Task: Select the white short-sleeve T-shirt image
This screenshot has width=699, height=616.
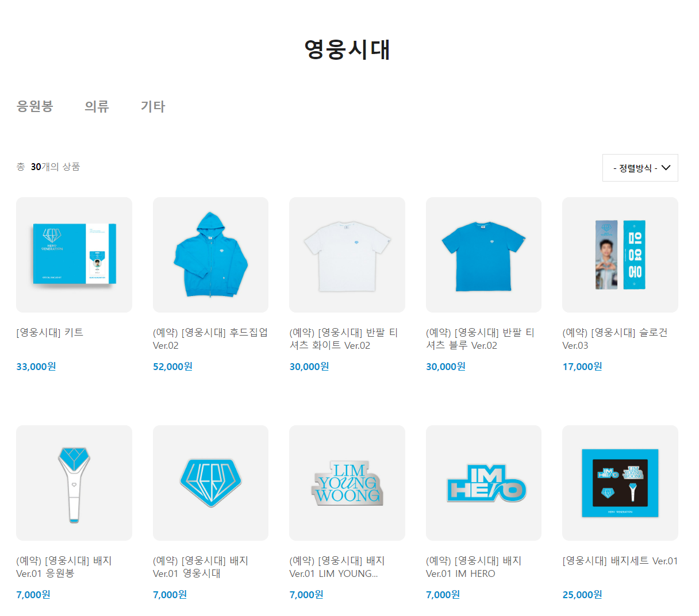Action: tap(347, 255)
